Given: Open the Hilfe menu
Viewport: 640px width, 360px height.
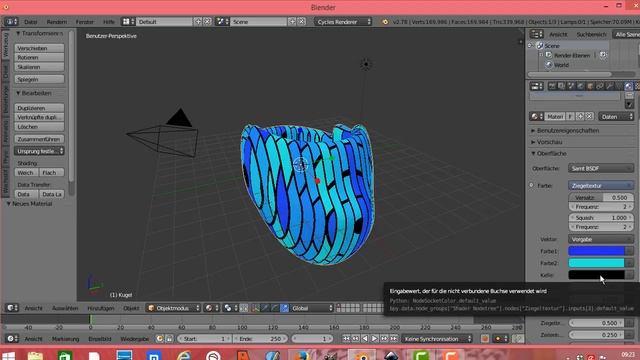Looking at the screenshot, I should point(109,22).
